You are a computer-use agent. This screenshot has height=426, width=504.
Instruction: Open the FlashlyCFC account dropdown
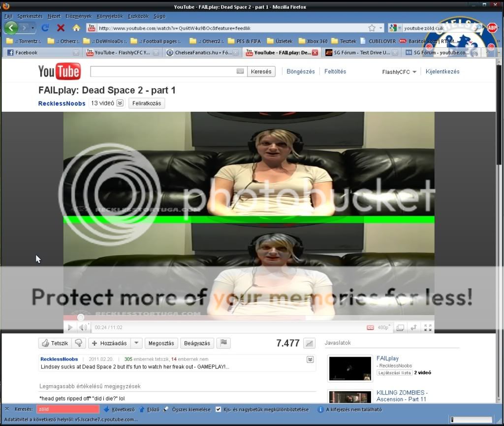tap(399, 72)
